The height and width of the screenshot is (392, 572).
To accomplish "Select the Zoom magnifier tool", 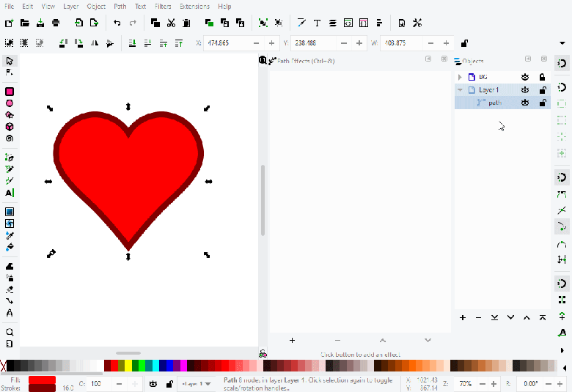I will coord(10,332).
